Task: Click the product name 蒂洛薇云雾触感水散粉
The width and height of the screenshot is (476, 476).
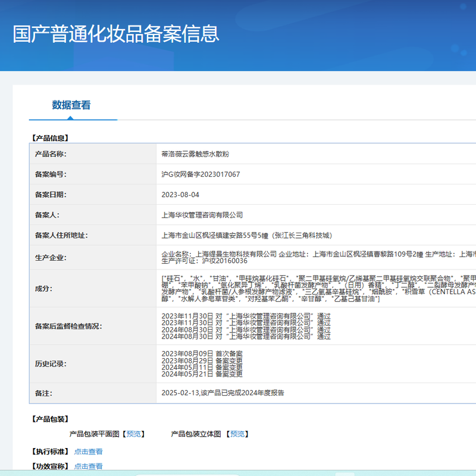Action: point(195,154)
